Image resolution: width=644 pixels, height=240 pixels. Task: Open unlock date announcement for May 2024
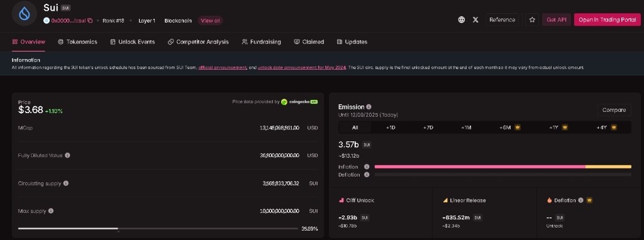[x=302, y=67]
